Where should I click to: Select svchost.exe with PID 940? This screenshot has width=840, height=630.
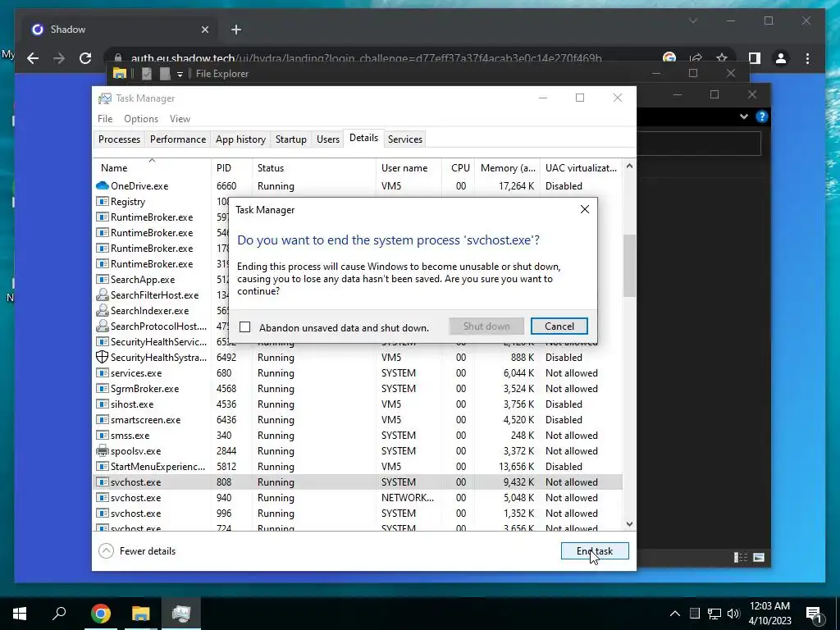[x=358, y=498]
